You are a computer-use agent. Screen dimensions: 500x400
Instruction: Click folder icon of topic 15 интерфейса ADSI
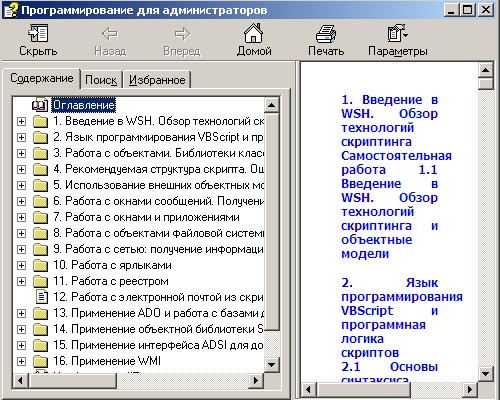(41, 345)
